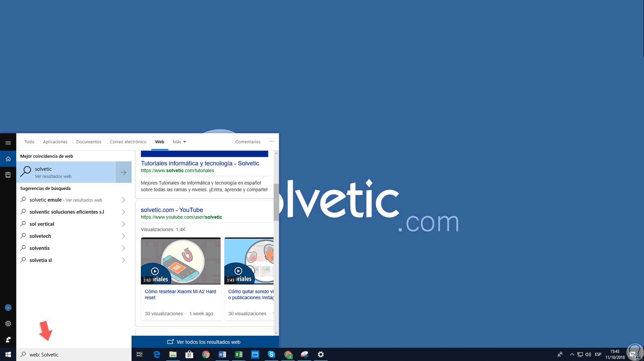Expand the 'solvetia sl' suggestion chevron
Screen dimensions: 644x361
[124, 260]
